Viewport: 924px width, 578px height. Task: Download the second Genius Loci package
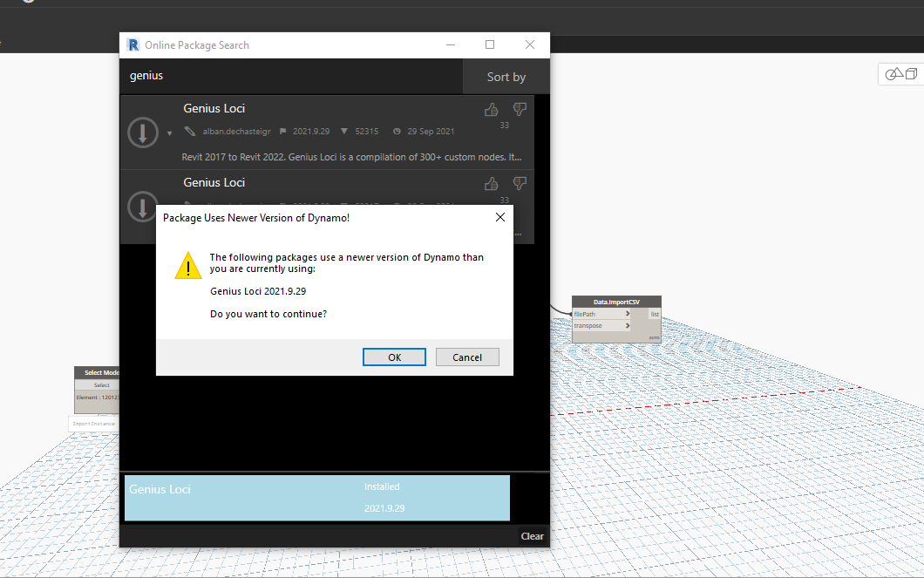pos(143,207)
